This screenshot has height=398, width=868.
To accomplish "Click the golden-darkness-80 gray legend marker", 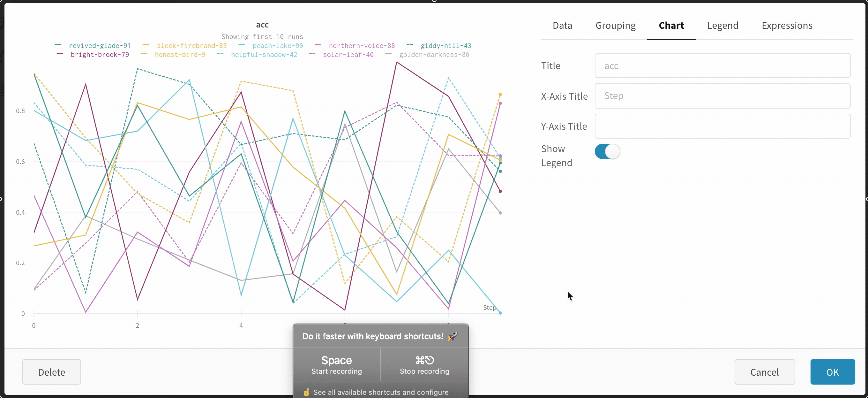I will coord(388,54).
